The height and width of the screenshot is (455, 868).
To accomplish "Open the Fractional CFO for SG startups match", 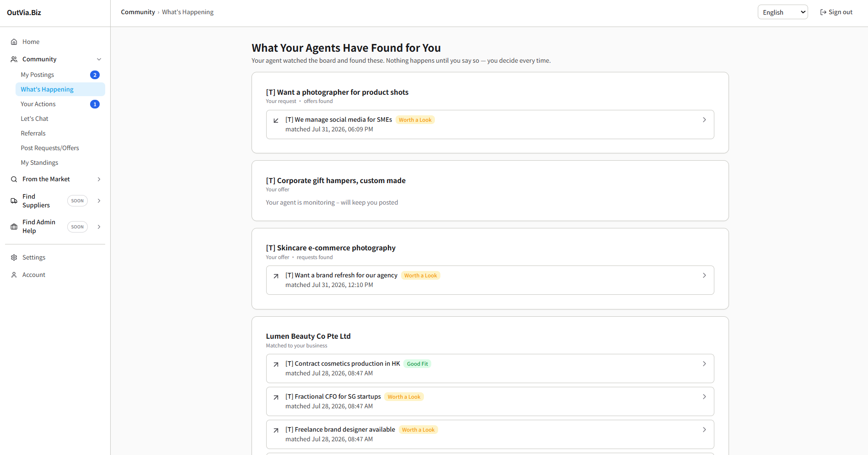I will (490, 401).
